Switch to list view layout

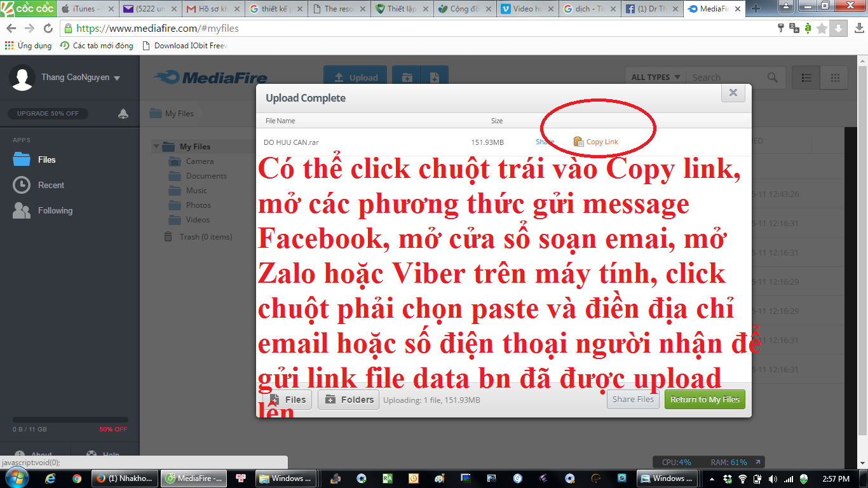click(806, 78)
